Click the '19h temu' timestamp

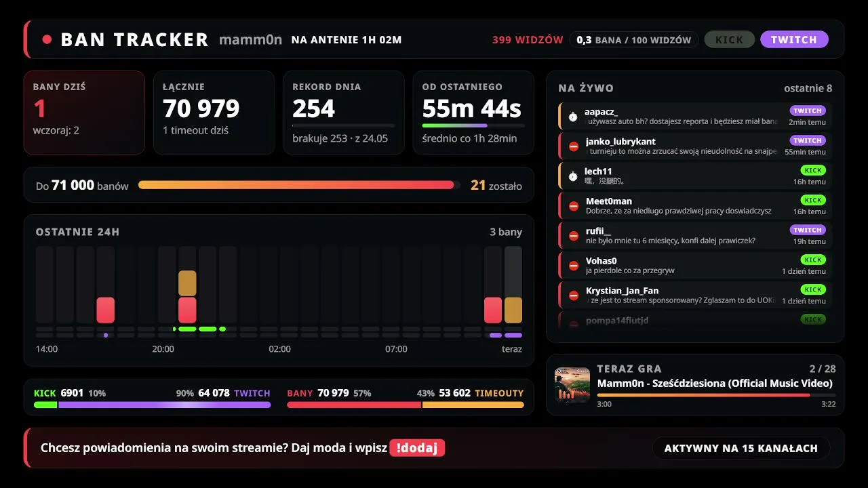[810, 241]
